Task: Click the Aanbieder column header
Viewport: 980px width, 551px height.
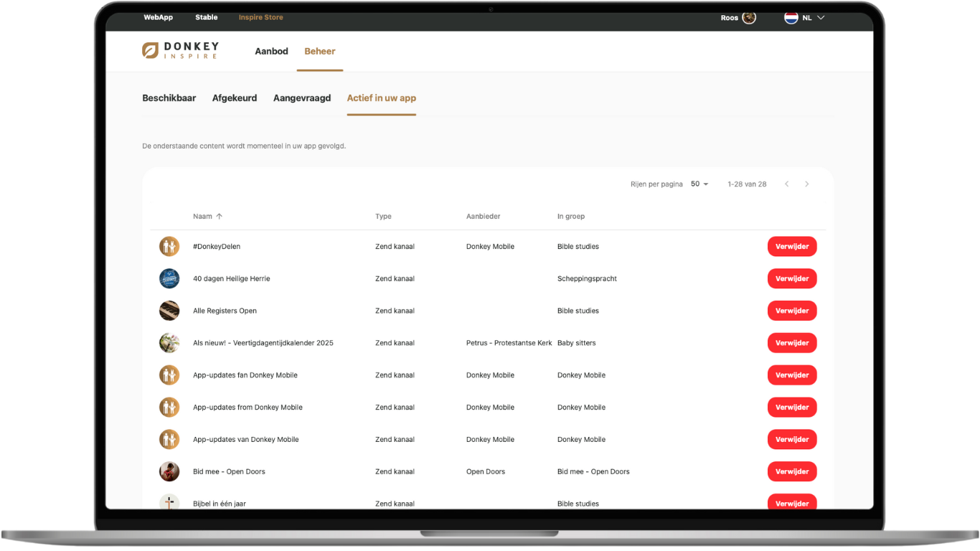Action: click(x=484, y=216)
